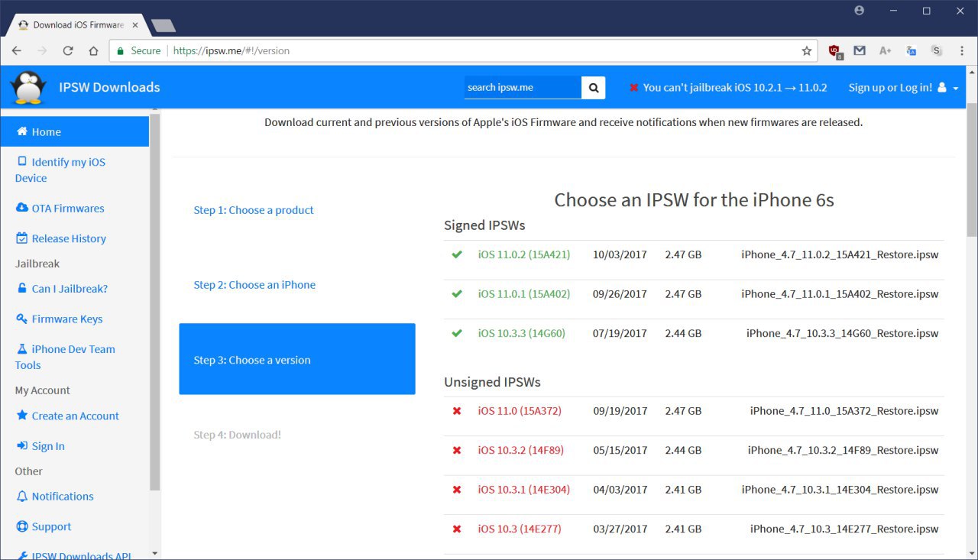Click the Chrome profile avatar icon
Image resolution: width=978 pixels, height=560 pixels.
click(x=860, y=11)
